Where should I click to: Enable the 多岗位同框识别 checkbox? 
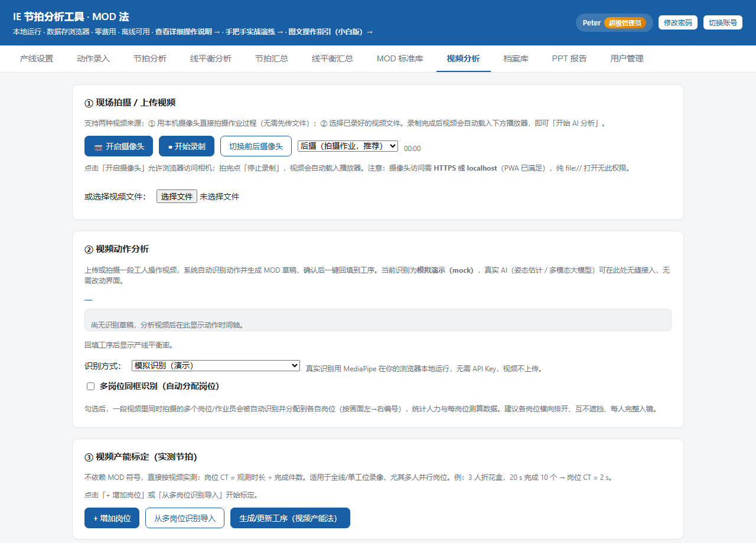90,387
